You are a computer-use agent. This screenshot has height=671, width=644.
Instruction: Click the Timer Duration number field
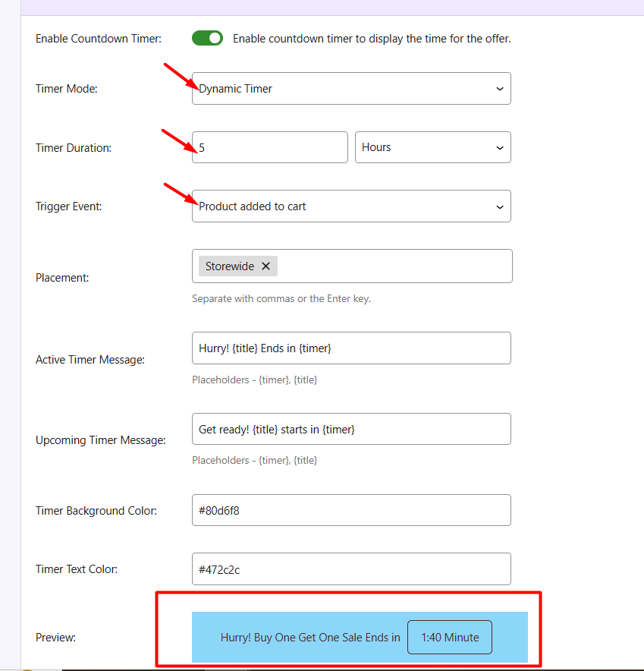[269, 147]
